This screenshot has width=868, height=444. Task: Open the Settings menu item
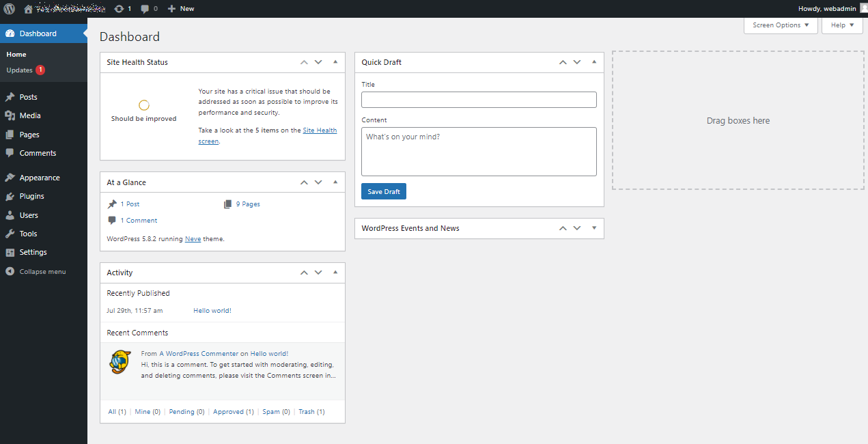click(x=33, y=252)
